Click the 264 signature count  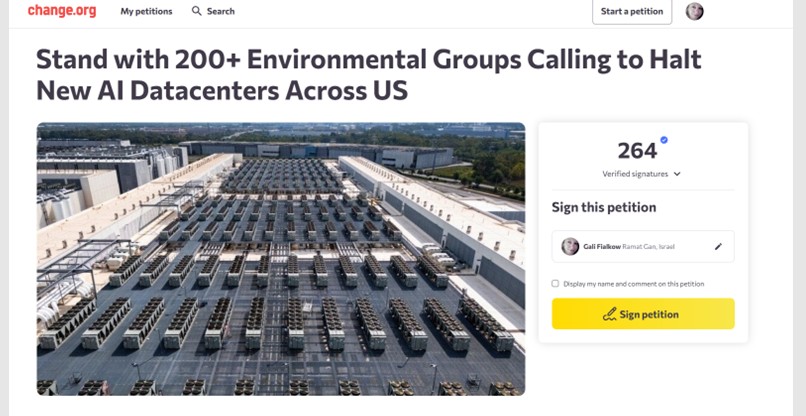637,151
